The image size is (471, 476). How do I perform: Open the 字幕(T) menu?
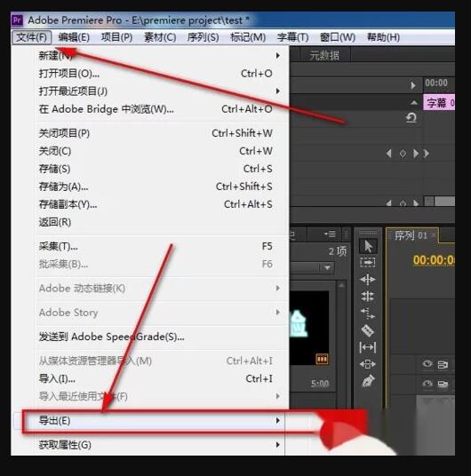coord(292,37)
